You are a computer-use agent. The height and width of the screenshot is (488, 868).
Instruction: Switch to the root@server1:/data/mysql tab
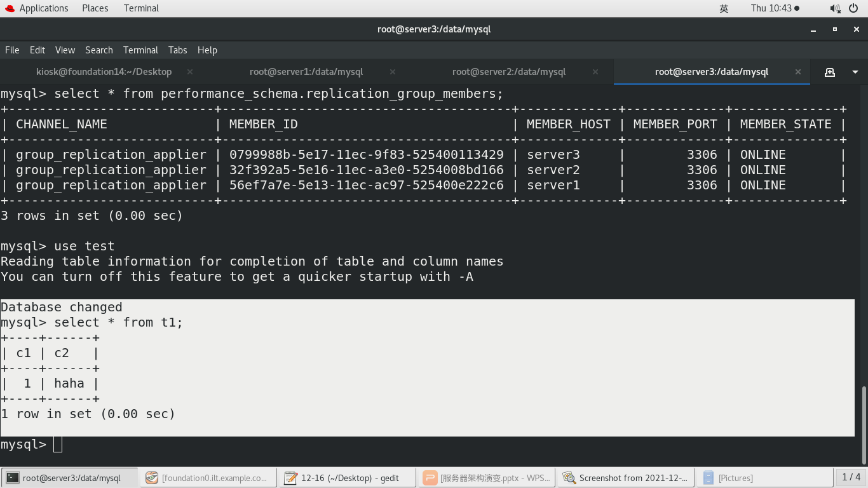point(306,72)
